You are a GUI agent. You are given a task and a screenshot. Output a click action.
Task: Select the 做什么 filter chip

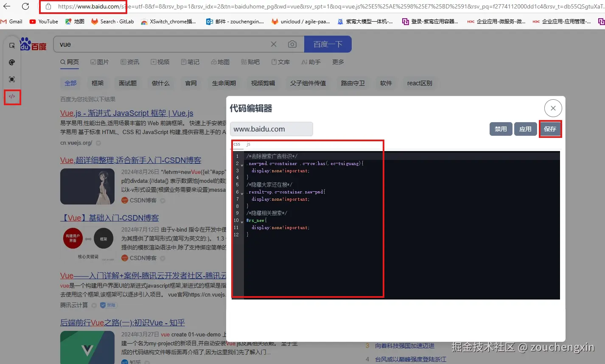(x=161, y=83)
